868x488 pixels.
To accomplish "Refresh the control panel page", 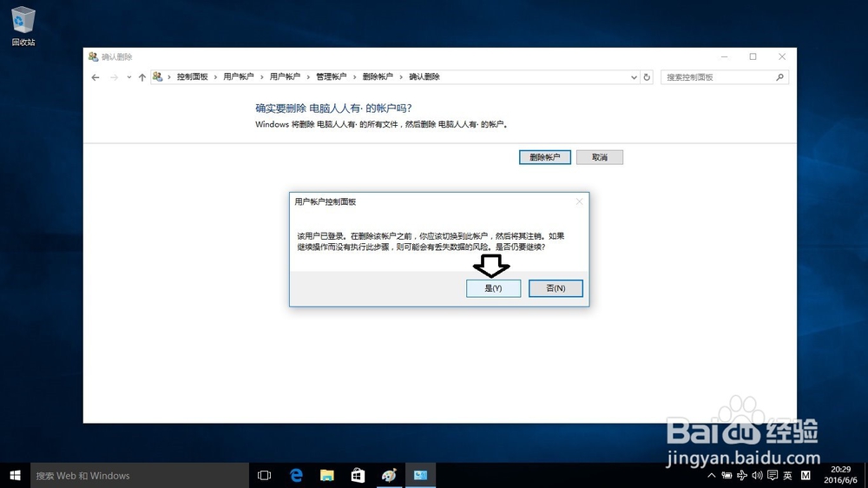I will point(647,77).
